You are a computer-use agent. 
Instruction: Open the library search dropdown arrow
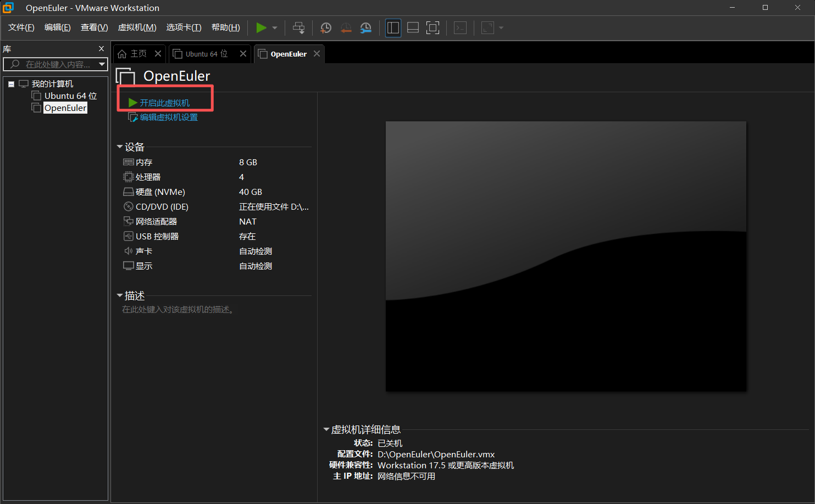coord(102,64)
